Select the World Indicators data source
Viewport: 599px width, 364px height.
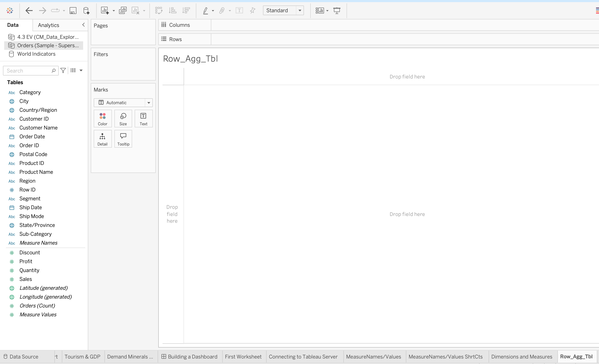tap(37, 54)
